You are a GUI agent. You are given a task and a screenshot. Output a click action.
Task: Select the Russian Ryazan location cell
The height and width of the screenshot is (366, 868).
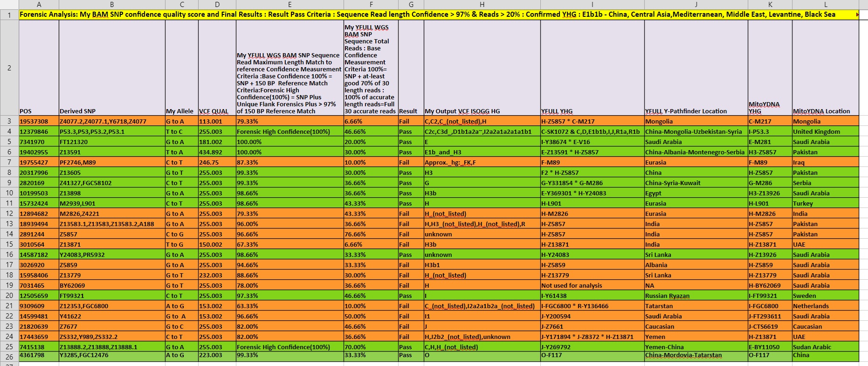(696, 296)
